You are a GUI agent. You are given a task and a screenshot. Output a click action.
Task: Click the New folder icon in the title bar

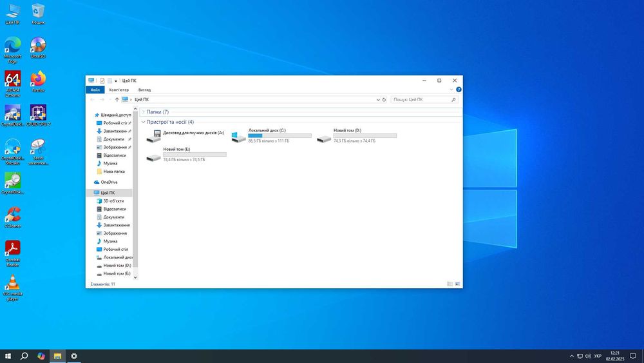(x=109, y=81)
